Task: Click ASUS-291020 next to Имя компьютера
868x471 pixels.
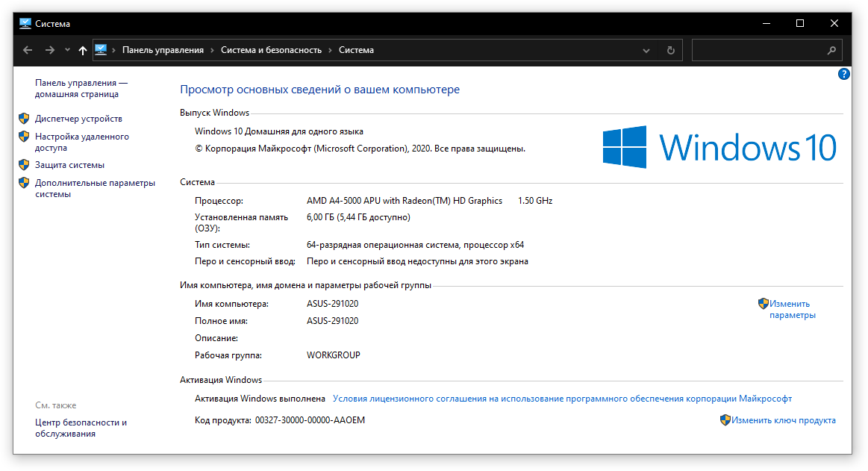Action: pyautogui.click(x=333, y=304)
